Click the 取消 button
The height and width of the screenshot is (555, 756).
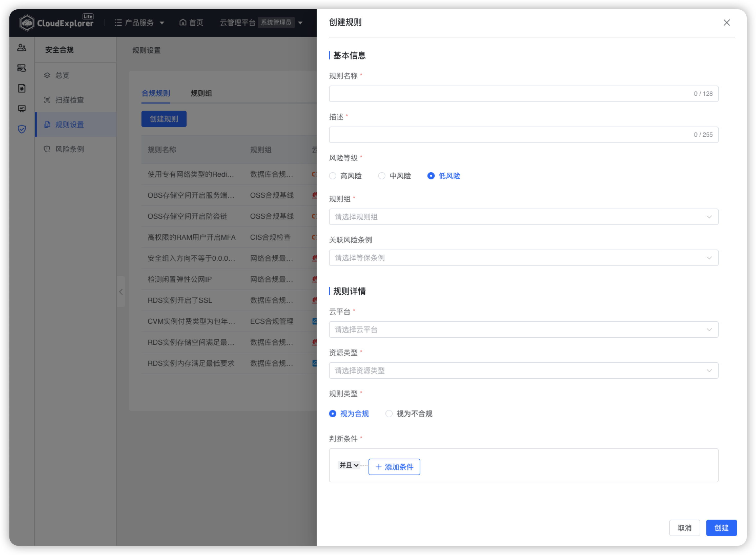[685, 528]
